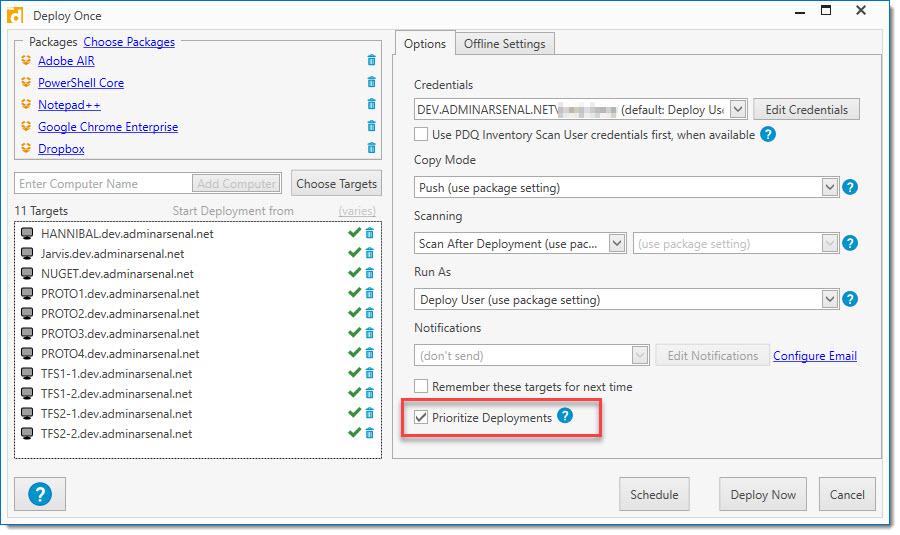Delete TFS2-1 target trash icon
This screenshot has width=900, height=535.
click(x=370, y=413)
